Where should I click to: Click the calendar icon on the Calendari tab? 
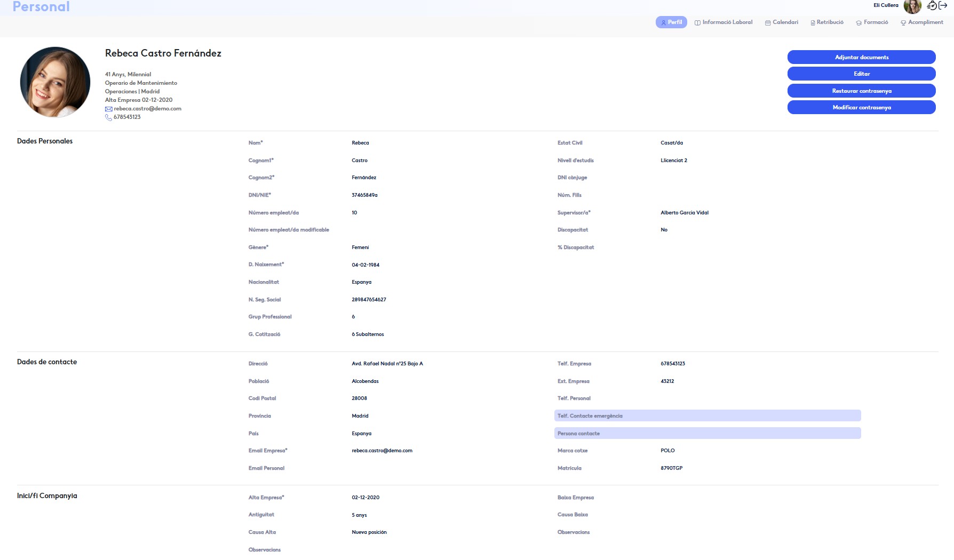tap(768, 23)
